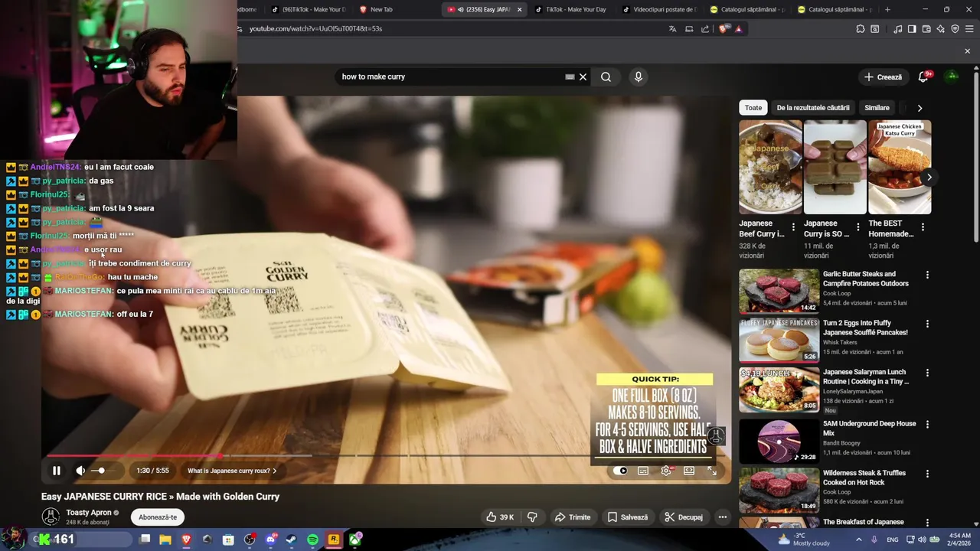The image size is (980, 551).
Task: Click the Decupaj clip button
Action: click(x=684, y=517)
